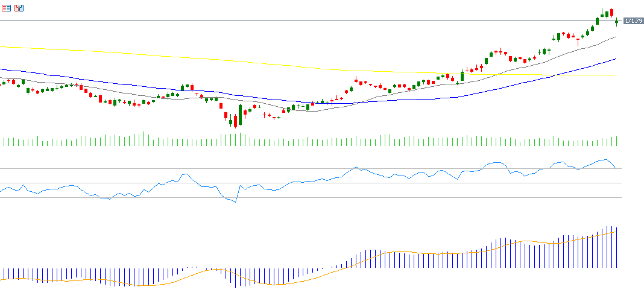This screenshot has width=644, height=304.
Task: Click the last MACD histogram bar
Action: (616, 247)
